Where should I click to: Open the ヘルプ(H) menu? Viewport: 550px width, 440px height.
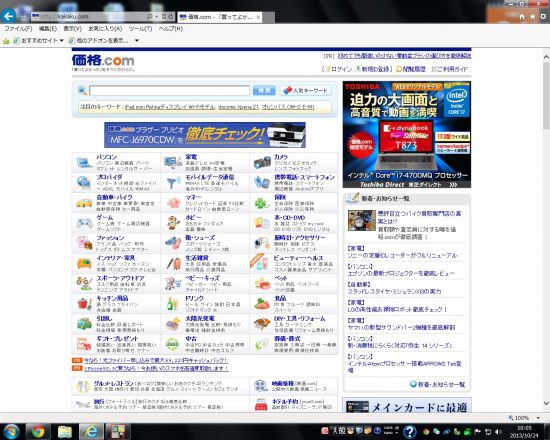coord(171,29)
